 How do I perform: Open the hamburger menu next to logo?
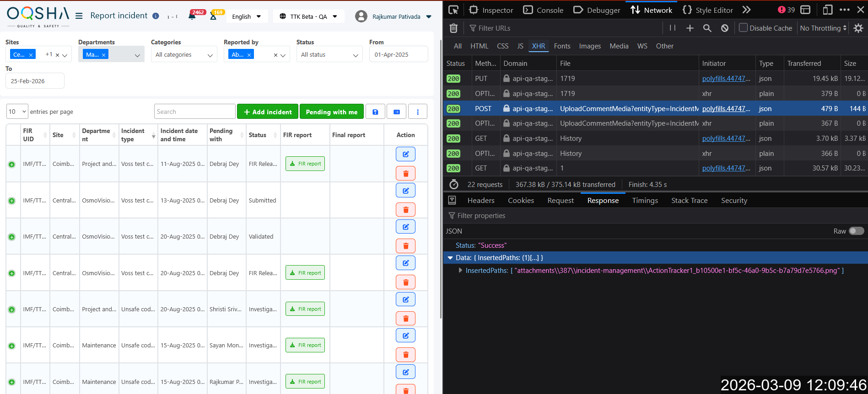click(x=79, y=16)
